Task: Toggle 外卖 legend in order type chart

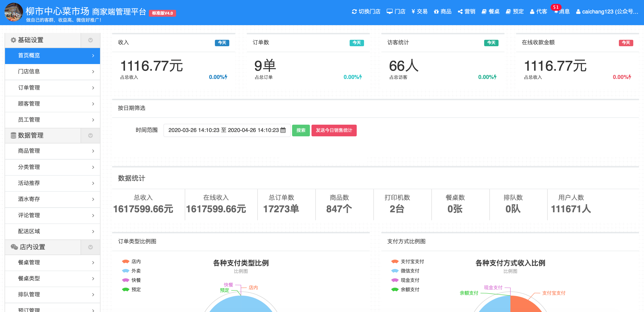Action: click(131, 271)
